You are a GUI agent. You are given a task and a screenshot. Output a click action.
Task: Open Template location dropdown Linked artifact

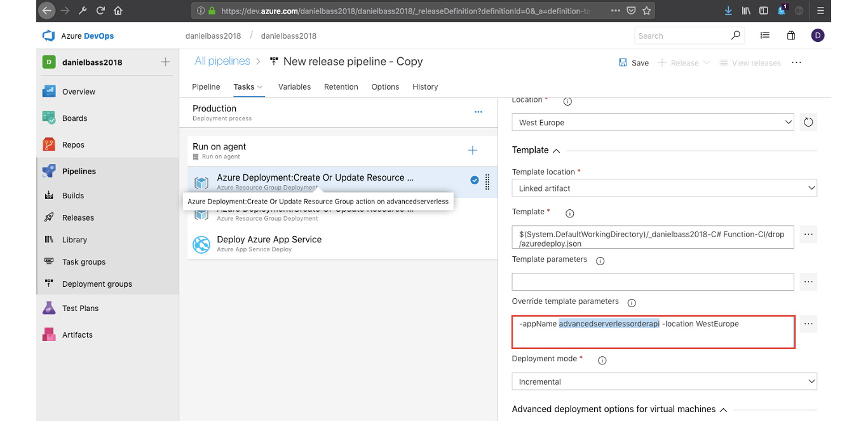pyautogui.click(x=664, y=188)
